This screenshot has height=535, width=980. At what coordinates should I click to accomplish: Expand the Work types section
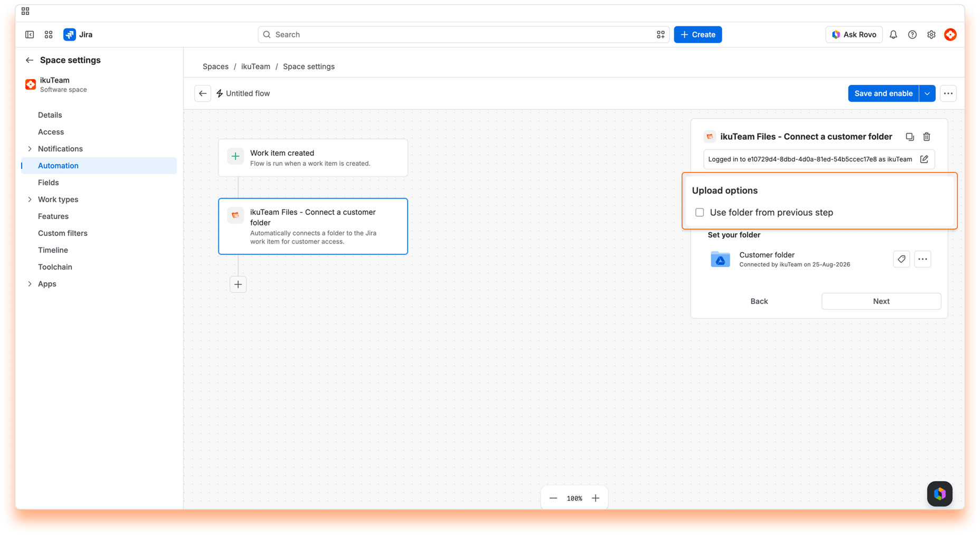tap(30, 199)
